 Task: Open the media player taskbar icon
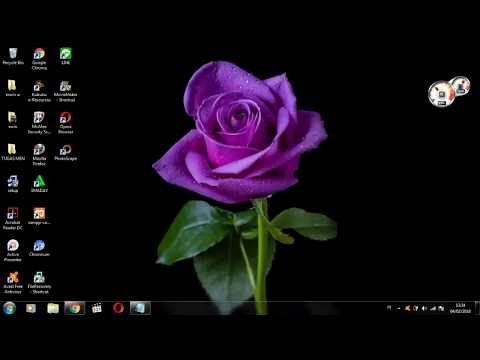(x=31, y=308)
